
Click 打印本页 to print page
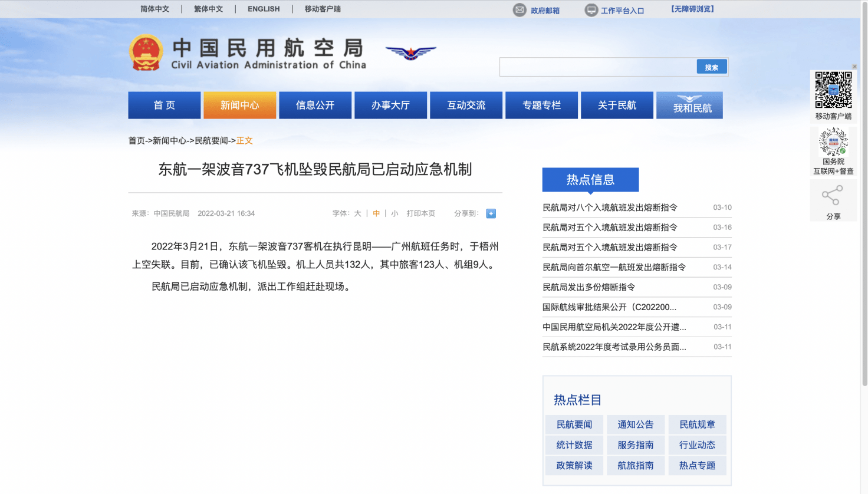(420, 213)
